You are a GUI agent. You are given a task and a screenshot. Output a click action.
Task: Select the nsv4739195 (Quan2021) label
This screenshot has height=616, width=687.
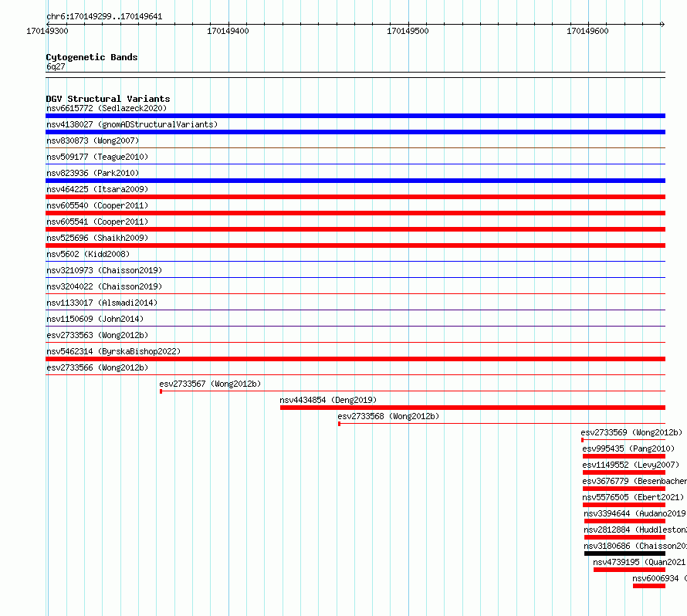click(x=639, y=562)
